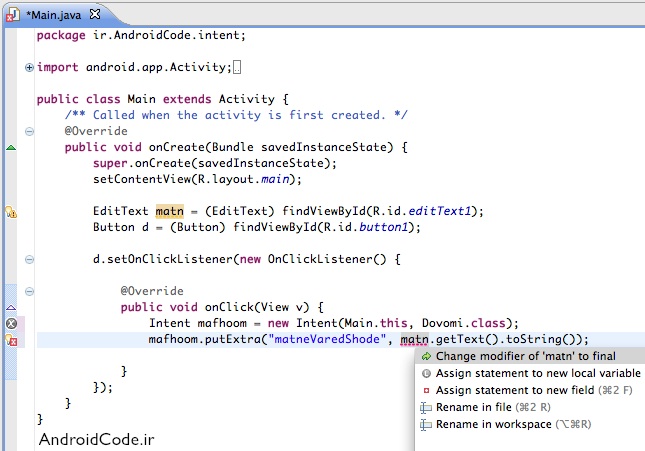The width and height of the screenshot is (645, 451).
Task: Select the 'Rename in file' quick fix
Action: pos(486,407)
